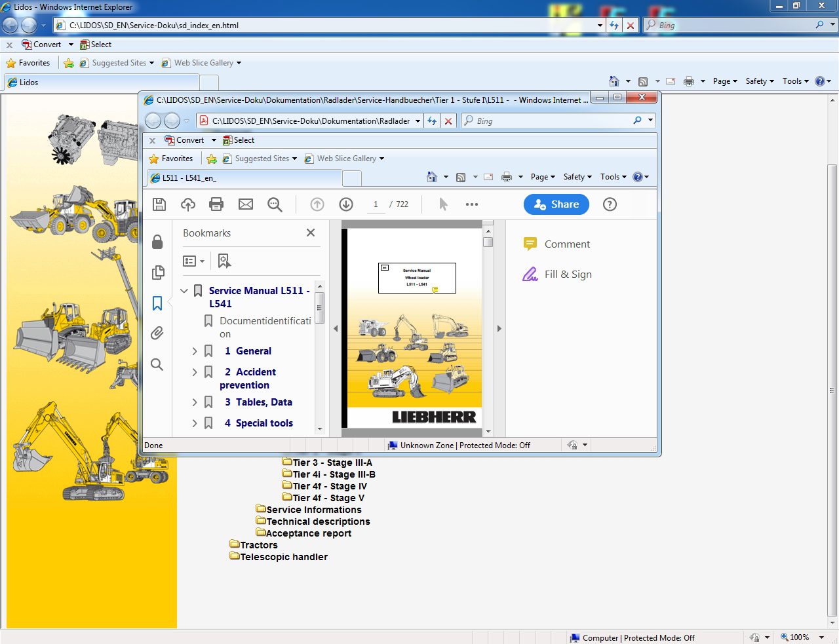Screen dimensions: 839x644
Task: Open more tools ellipsis in PDF toolbar
Action: pyautogui.click(x=472, y=204)
